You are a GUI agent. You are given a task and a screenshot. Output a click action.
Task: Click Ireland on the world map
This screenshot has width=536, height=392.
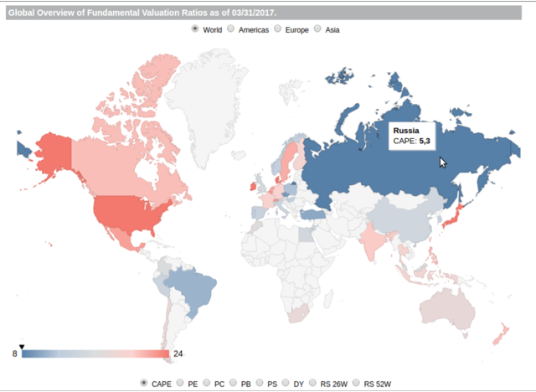click(x=253, y=186)
